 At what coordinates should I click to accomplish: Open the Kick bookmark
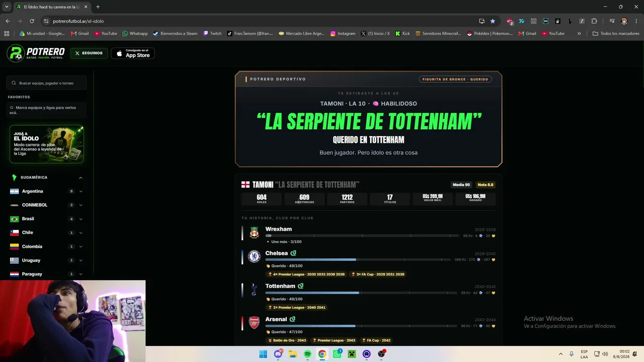(x=403, y=34)
